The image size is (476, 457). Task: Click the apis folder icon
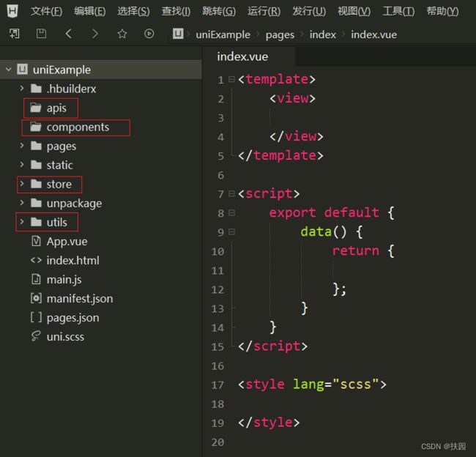point(36,108)
